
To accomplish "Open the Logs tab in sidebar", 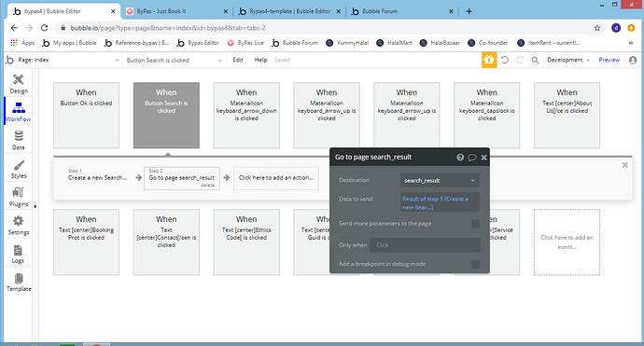I will pyautogui.click(x=19, y=254).
